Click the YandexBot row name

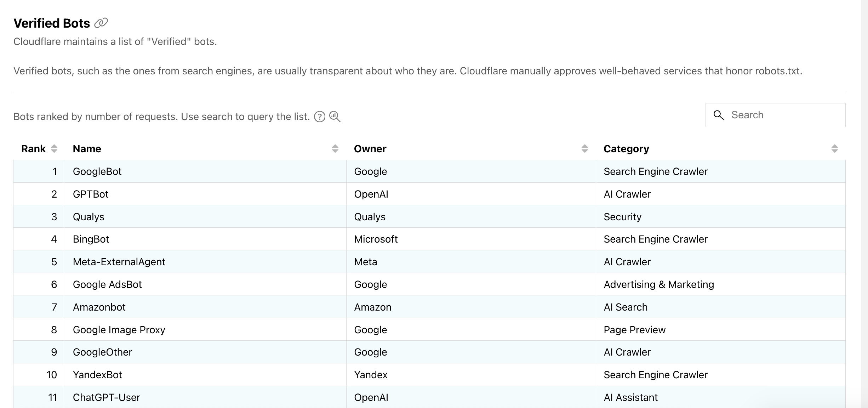97,375
